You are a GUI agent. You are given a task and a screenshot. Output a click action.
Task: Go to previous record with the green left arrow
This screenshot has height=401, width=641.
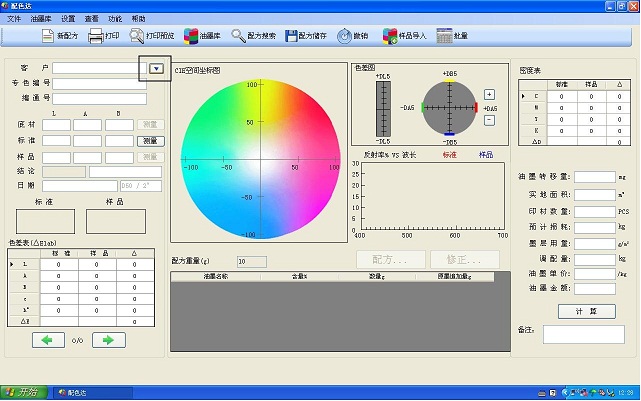46,340
